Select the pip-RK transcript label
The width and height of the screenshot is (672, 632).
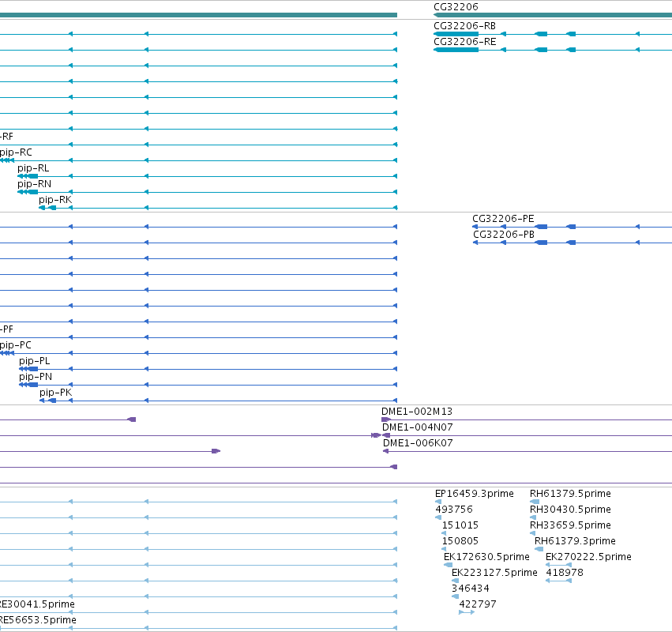55,200
